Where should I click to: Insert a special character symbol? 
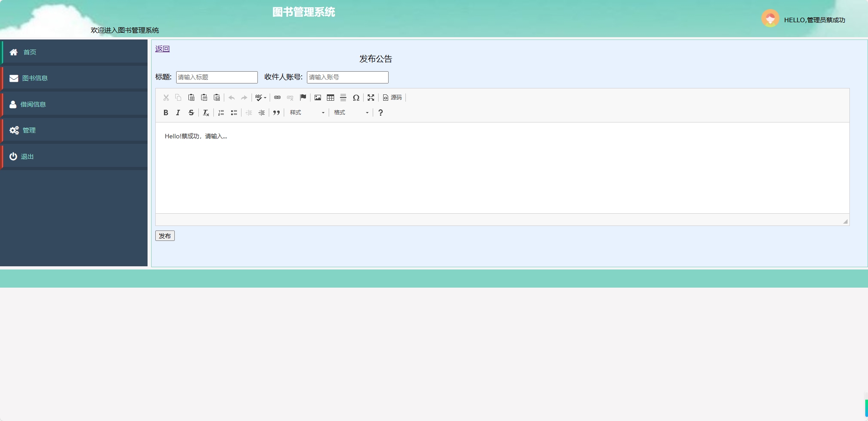pos(356,98)
